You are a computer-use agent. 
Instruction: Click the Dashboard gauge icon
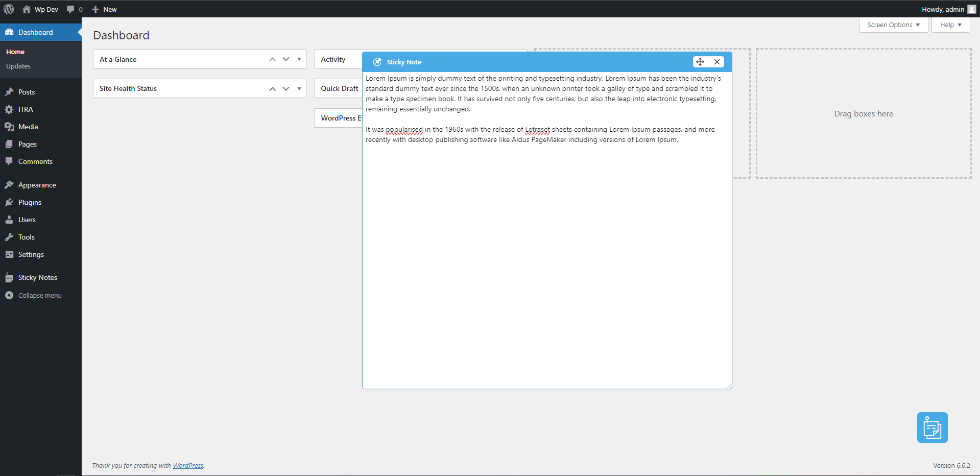pos(9,32)
